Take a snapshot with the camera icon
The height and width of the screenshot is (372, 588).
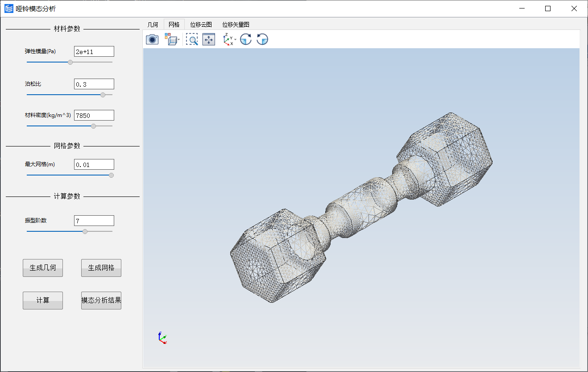pyautogui.click(x=152, y=40)
